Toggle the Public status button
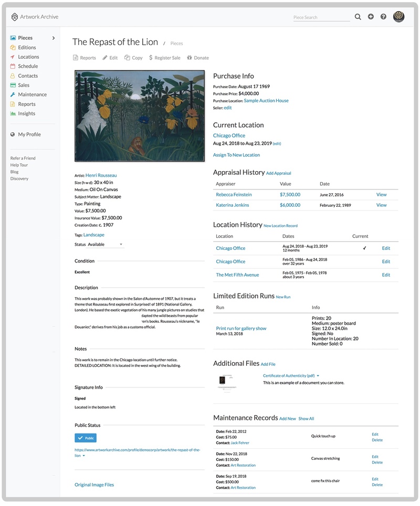Image resolution: width=420 pixels, height=506 pixels. (85, 438)
